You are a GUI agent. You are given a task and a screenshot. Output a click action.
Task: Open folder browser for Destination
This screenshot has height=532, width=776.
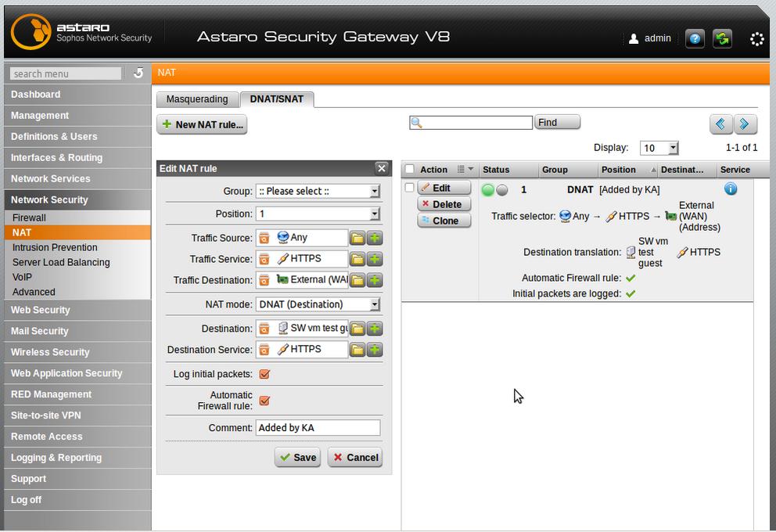click(357, 329)
